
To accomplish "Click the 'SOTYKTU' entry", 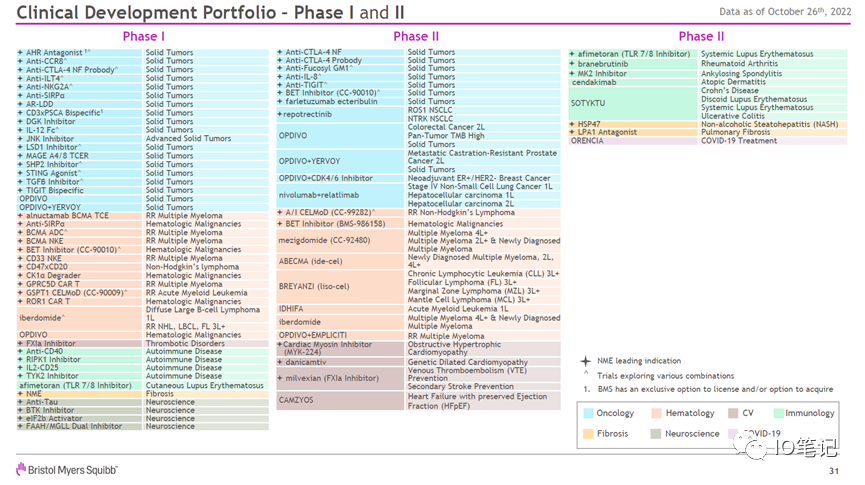I will coord(588,103).
